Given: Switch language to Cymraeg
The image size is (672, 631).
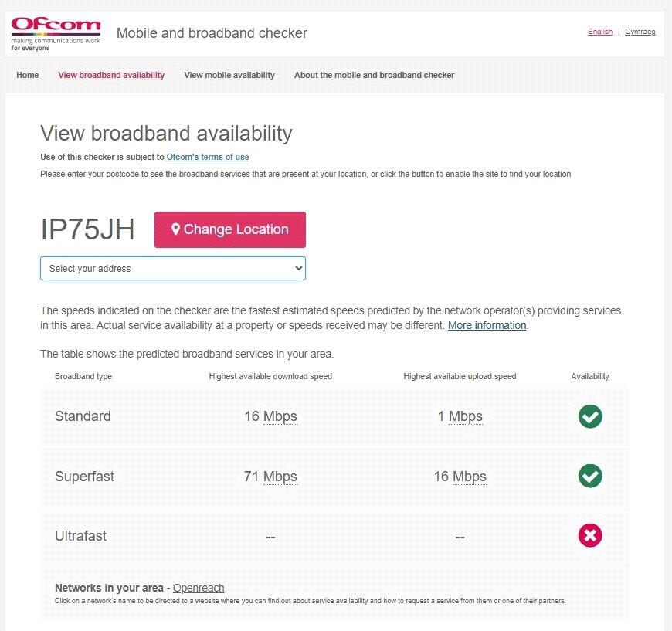Looking at the screenshot, I should (x=640, y=32).
